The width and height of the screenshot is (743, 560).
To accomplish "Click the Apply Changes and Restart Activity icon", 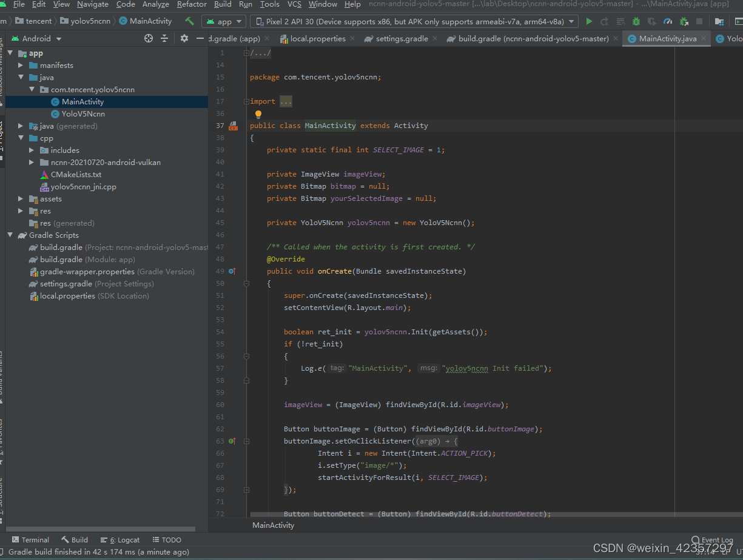I will pos(604,21).
